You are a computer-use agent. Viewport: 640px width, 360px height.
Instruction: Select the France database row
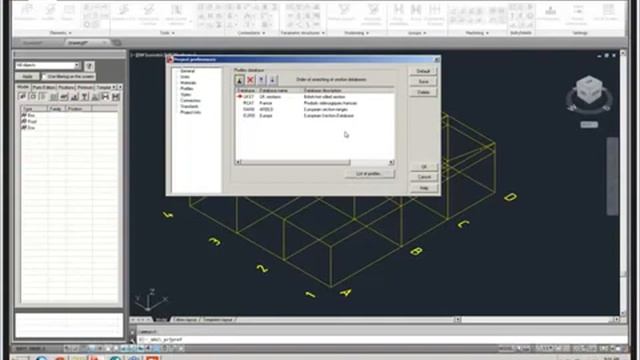[315, 103]
